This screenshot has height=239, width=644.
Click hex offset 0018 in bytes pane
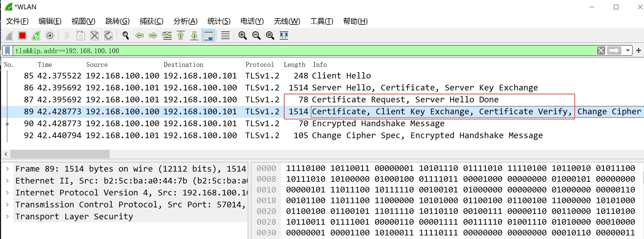click(266, 201)
